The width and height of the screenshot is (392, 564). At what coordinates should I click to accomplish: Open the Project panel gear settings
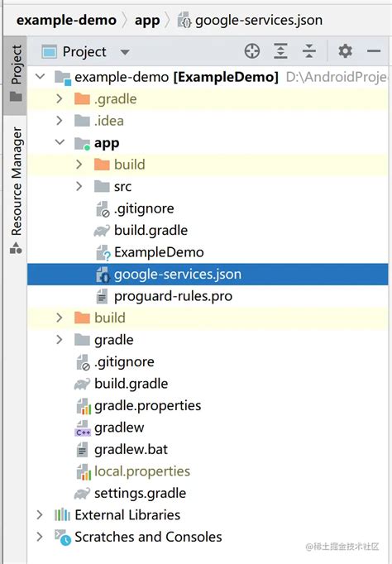coord(345,51)
